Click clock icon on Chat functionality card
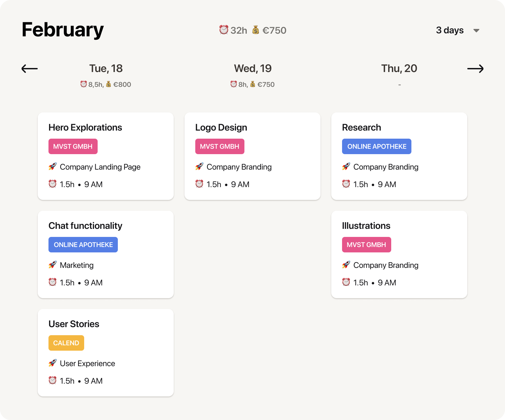Image resolution: width=505 pixels, height=420 pixels. [53, 282]
